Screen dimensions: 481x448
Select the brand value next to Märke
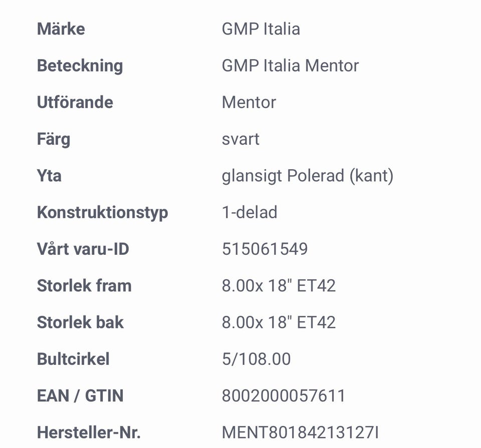[261, 29]
